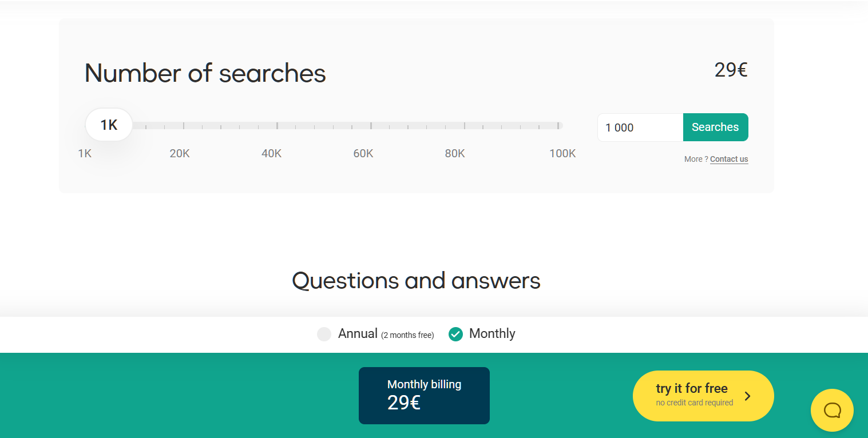Click the 80K label under the slider

pyautogui.click(x=455, y=153)
